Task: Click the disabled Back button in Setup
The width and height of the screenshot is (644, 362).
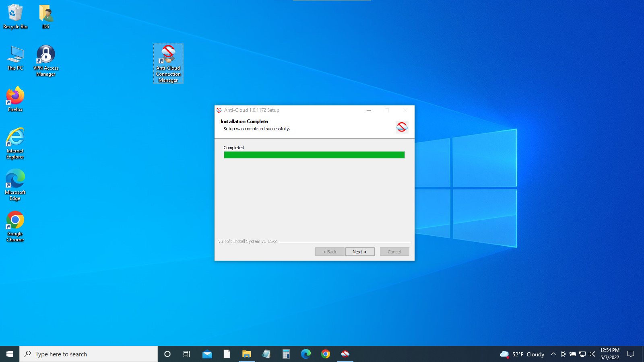Action: (330, 252)
